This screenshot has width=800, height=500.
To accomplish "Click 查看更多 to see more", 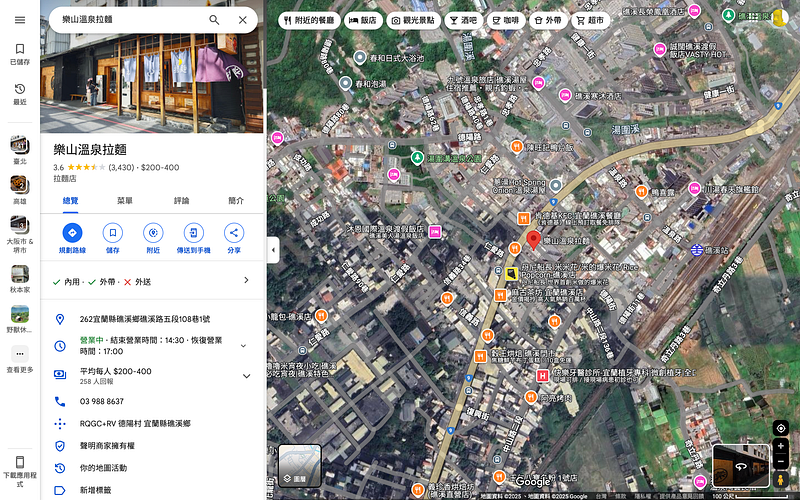I will pos(20,359).
